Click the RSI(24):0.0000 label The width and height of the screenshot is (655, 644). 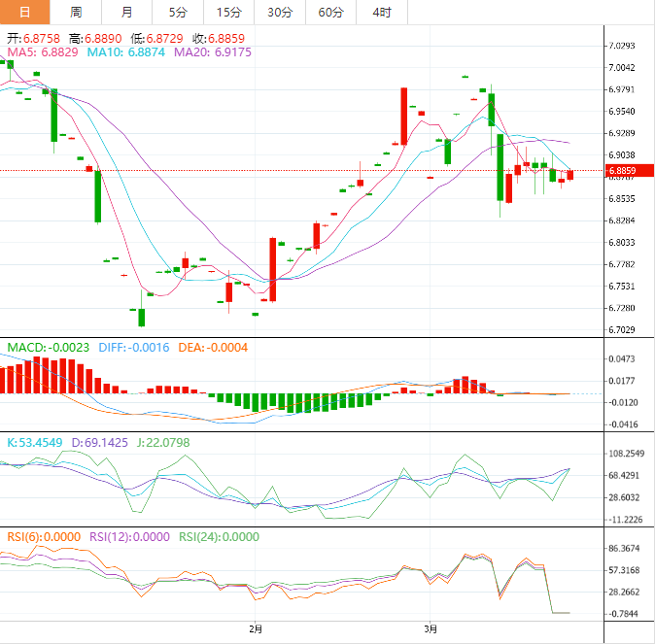pyautogui.click(x=219, y=537)
